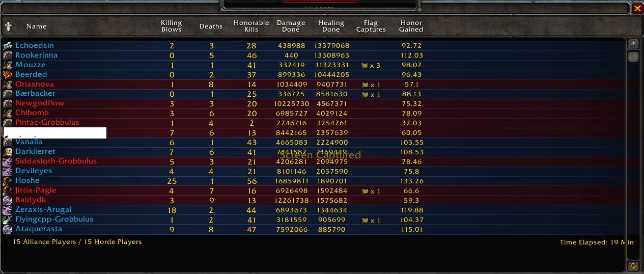Select player name Beerded
This screenshot has height=274, width=644.
31,74
